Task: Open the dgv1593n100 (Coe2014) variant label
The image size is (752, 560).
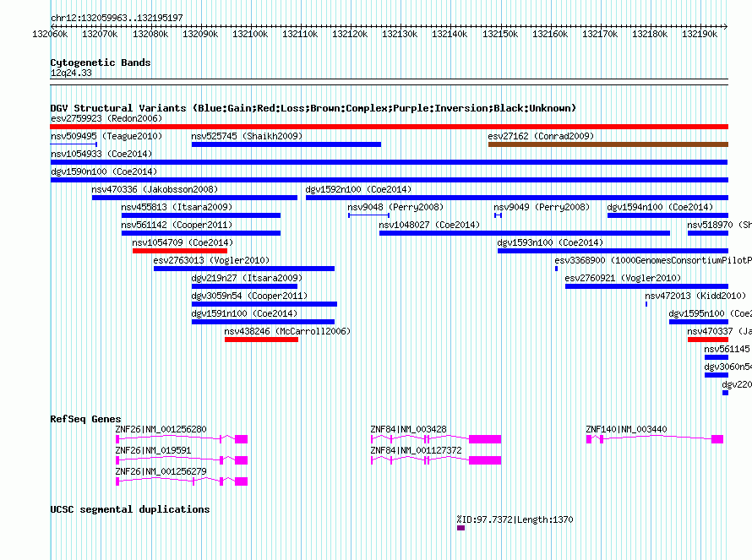Action: pyautogui.click(x=550, y=242)
